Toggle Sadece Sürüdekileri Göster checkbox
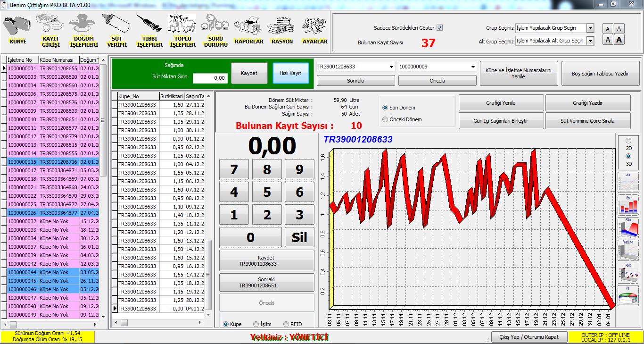644x344 pixels. 439,28
